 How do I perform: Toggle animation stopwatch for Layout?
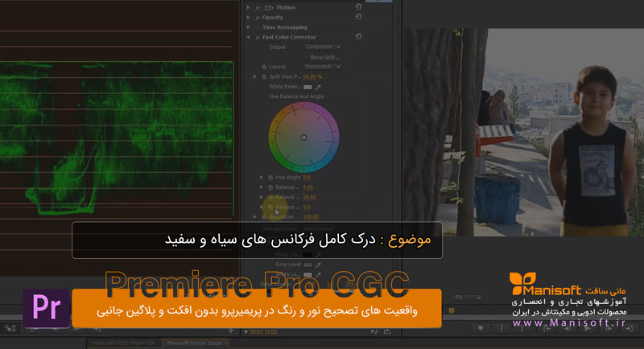point(264,67)
